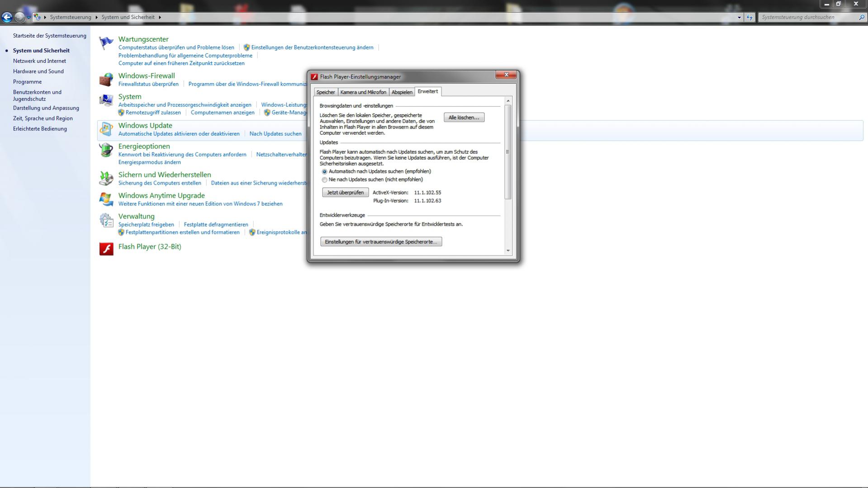This screenshot has height=488, width=868.
Task: Click the System computer icon
Action: tap(106, 100)
